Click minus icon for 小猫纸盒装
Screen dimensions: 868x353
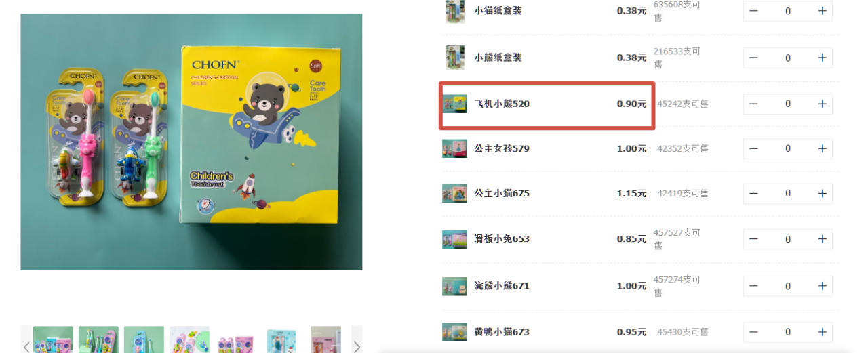click(753, 11)
